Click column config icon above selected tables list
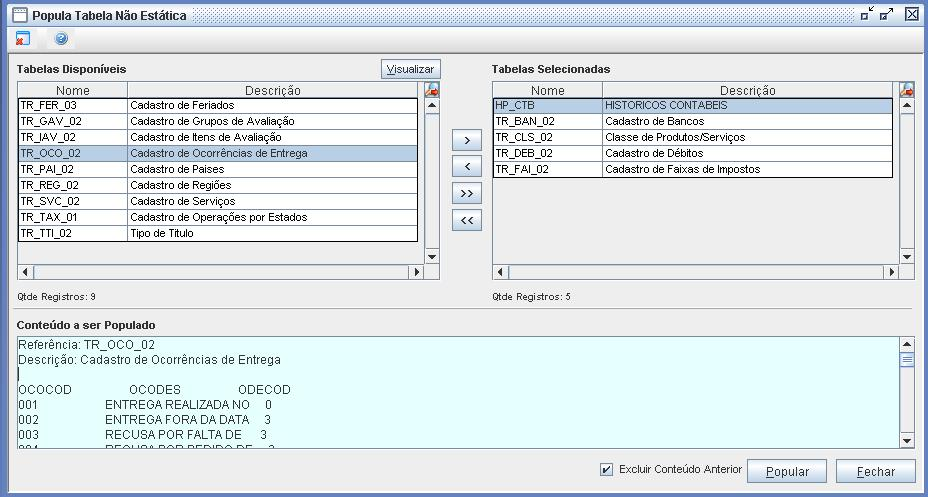The image size is (928, 497). click(x=907, y=90)
